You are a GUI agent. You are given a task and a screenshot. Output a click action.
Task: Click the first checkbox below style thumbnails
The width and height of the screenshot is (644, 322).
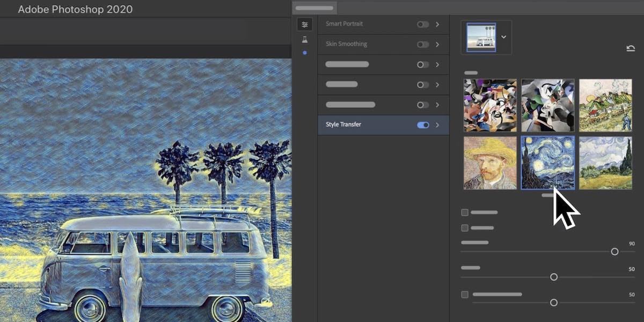coord(464,213)
